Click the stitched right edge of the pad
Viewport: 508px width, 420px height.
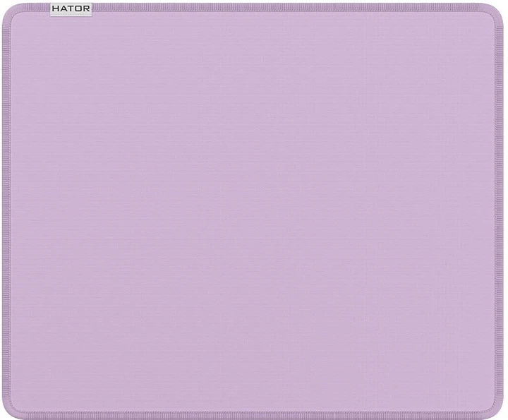pos(502,212)
